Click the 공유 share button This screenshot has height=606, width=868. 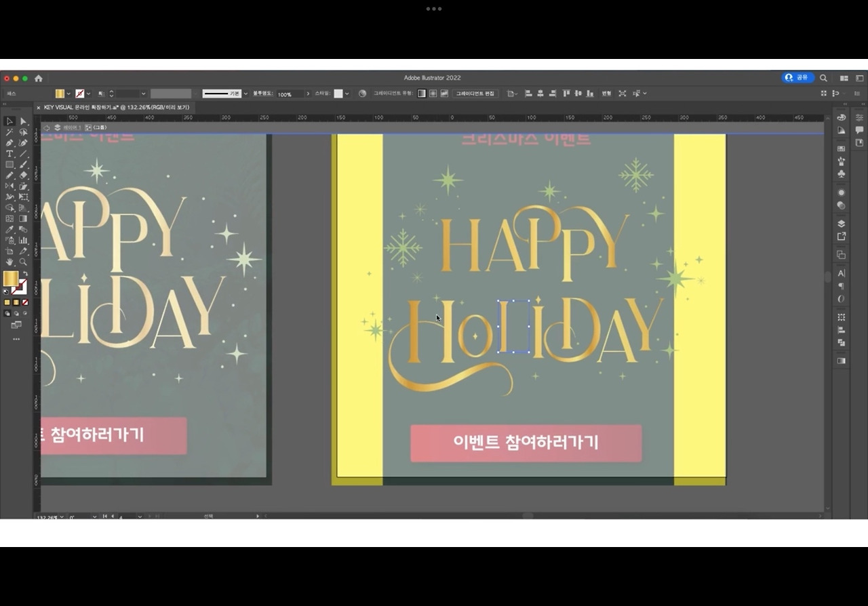point(797,78)
